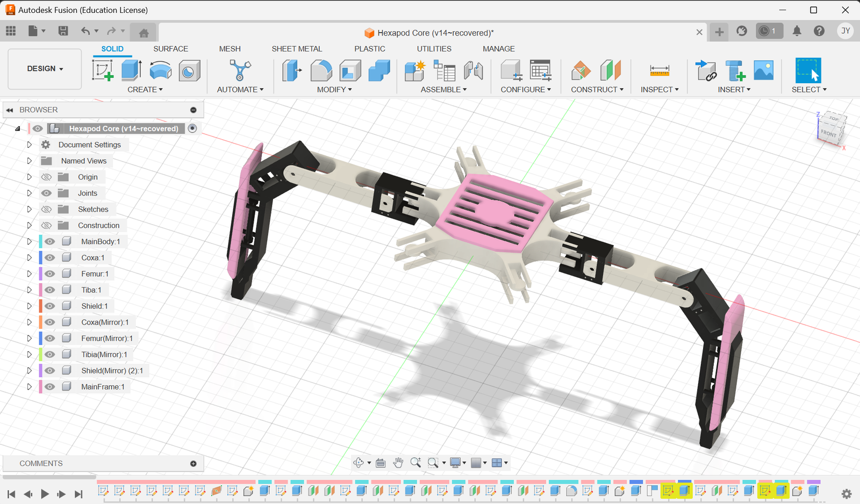
Task: Switch to the SURFACE tab
Action: pos(170,48)
